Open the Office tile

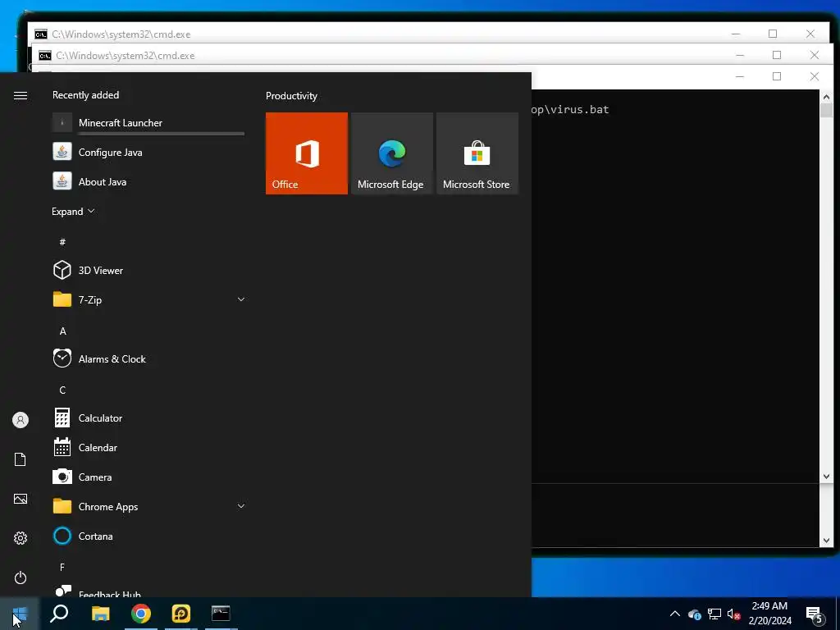(x=307, y=153)
